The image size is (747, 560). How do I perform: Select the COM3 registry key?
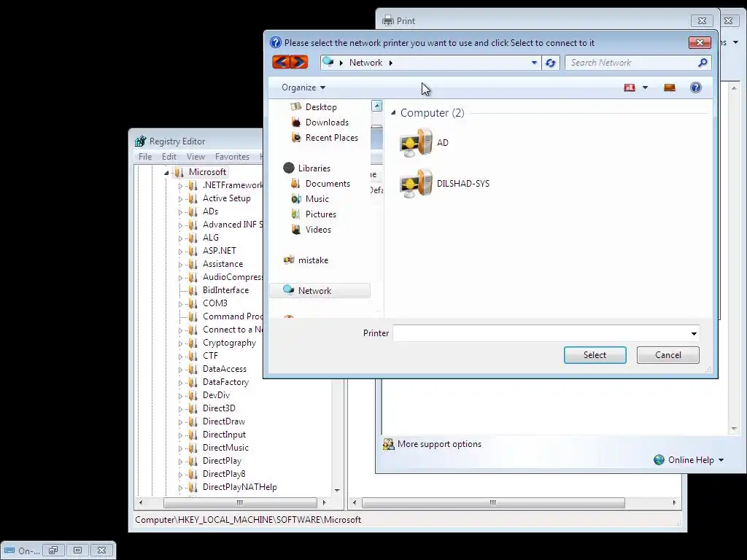tap(215, 303)
